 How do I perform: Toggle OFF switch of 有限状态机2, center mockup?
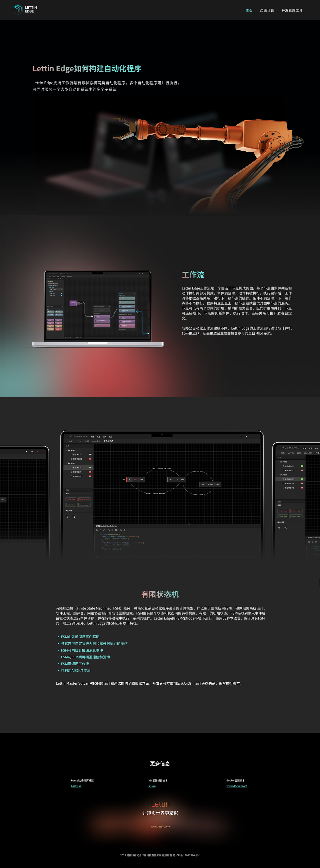click(x=90, y=459)
